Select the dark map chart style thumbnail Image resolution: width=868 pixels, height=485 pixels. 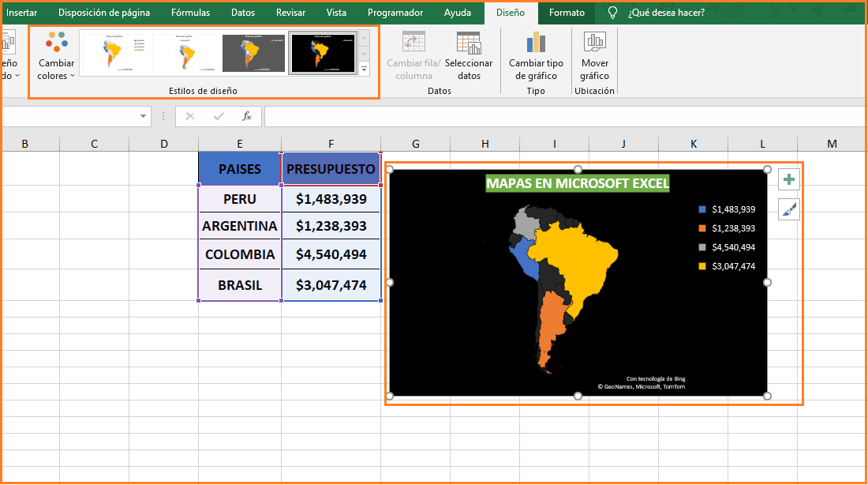point(322,52)
